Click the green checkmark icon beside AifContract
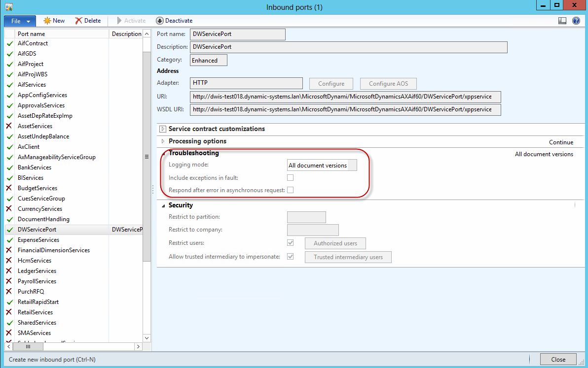This screenshot has width=588, height=368. [x=9, y=43]
